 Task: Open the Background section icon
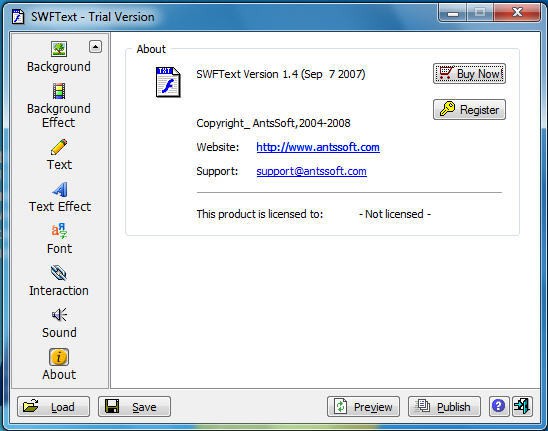(59, 49)
